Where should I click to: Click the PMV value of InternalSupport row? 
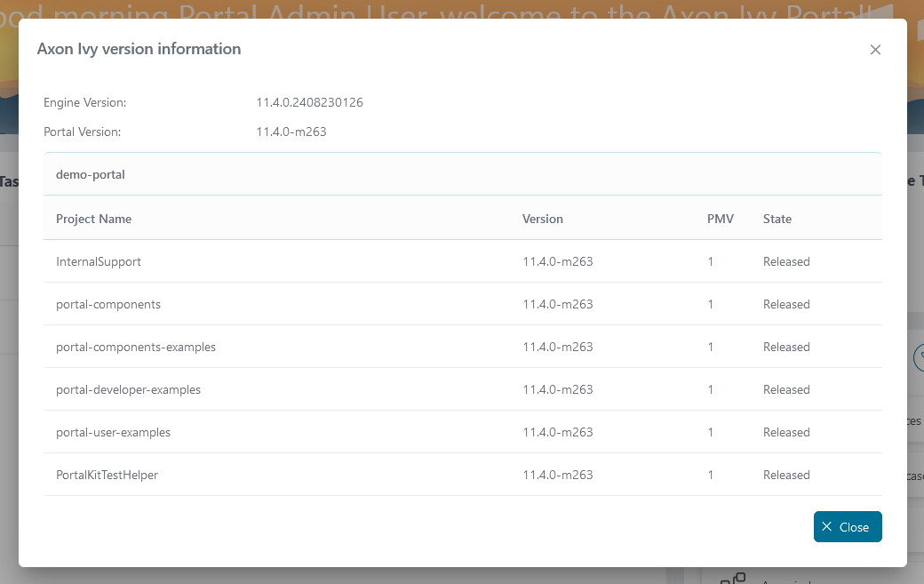(711, 261)
